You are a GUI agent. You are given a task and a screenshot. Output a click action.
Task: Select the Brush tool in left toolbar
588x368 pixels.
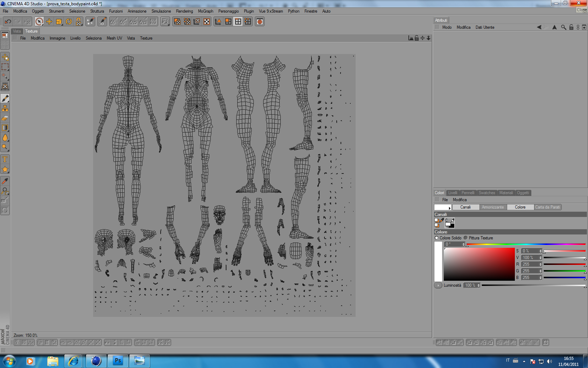[x=5, y=98]
